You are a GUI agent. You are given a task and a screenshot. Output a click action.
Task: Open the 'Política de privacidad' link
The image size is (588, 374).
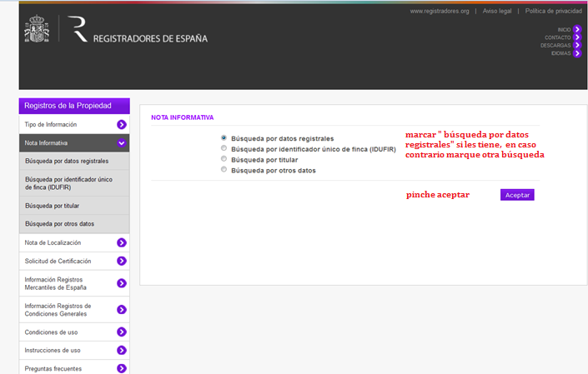[x=553, y=12]
